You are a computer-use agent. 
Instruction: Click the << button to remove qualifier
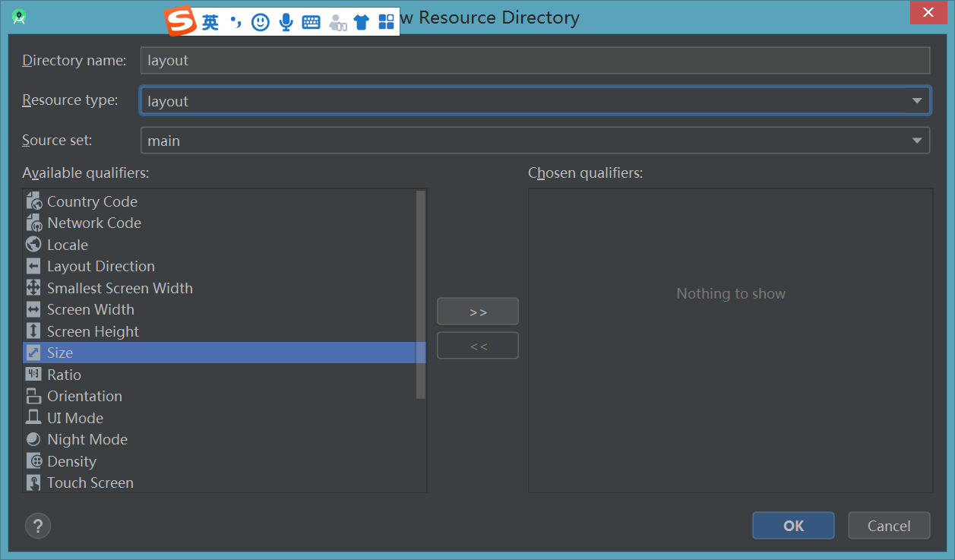(x=477, y=345)
